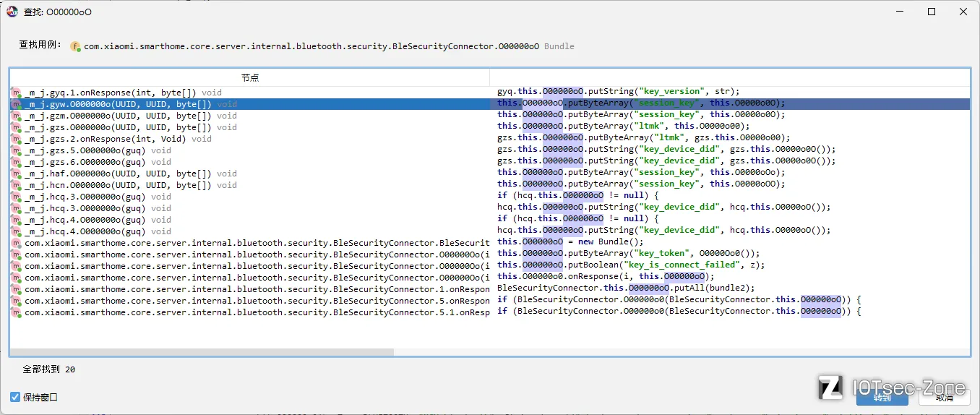Click the putBoolean("key_is_connect_failed", z) code line
The image size is (980, 415).
(x=631, y=265)
